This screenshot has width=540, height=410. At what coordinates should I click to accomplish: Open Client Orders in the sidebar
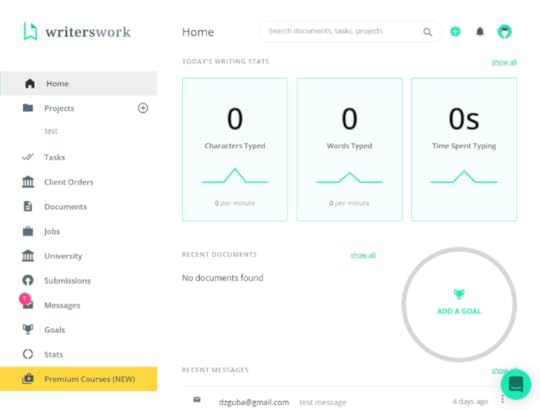(x=69, y=182)
